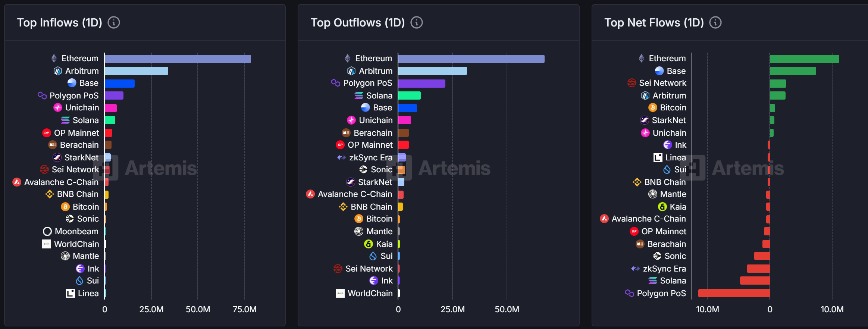Click the red zkSync Era bar in Net Flows

point(758,269)
